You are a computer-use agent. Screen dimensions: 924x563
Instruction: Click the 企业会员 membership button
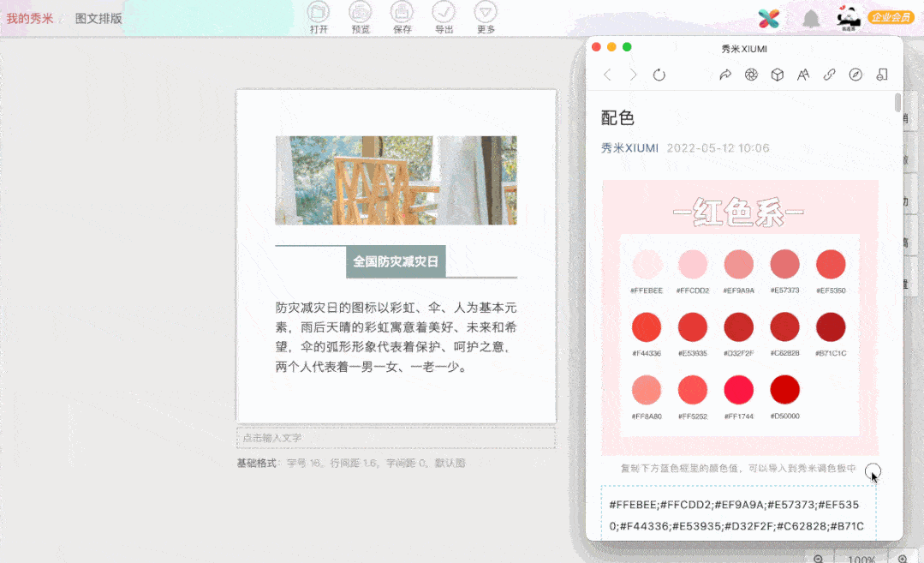891,15
